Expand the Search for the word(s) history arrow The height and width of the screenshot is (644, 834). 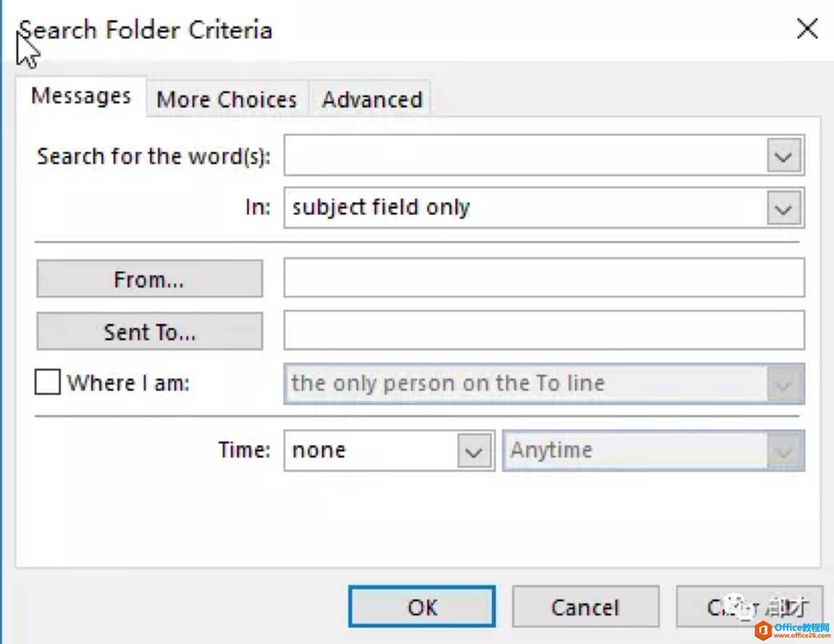784,156
